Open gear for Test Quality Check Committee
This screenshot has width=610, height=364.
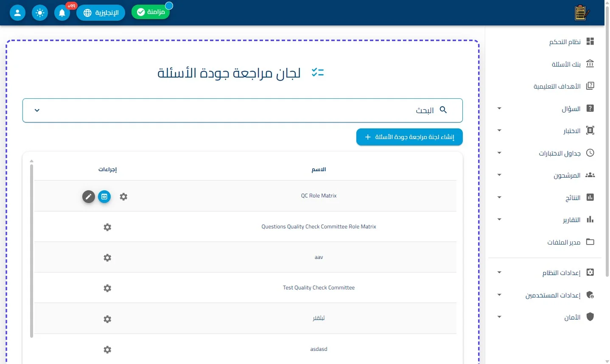(x=107, y=288)
